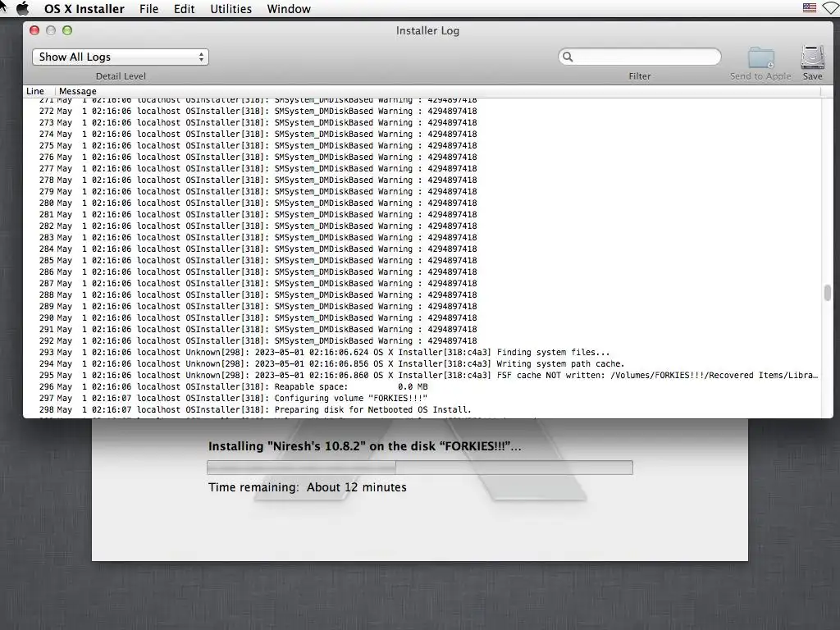Open the Edit menu
Image resolution: width=840 pixels, height=630 pixels.
tap(184, 9)
